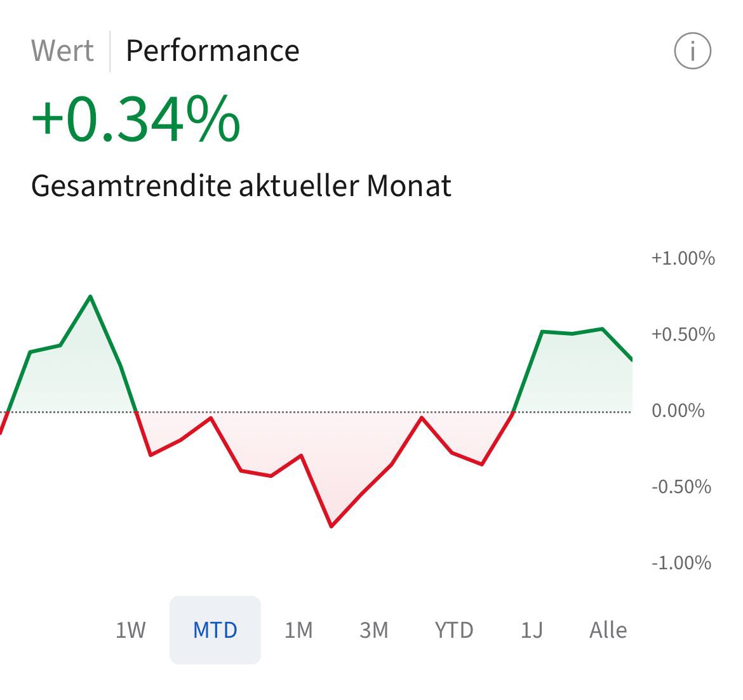Screen dimensions: 743x700
Task: Click the 0.00% axis label
Action: [x=678, y=411]
